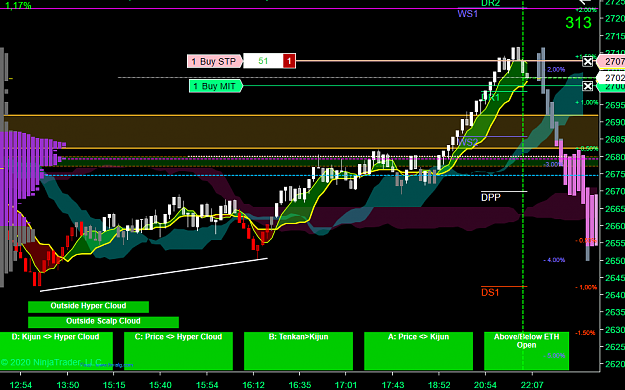Click the 2685 price axis label
This screenshot has height=390, width=625.
coord(615,140)
